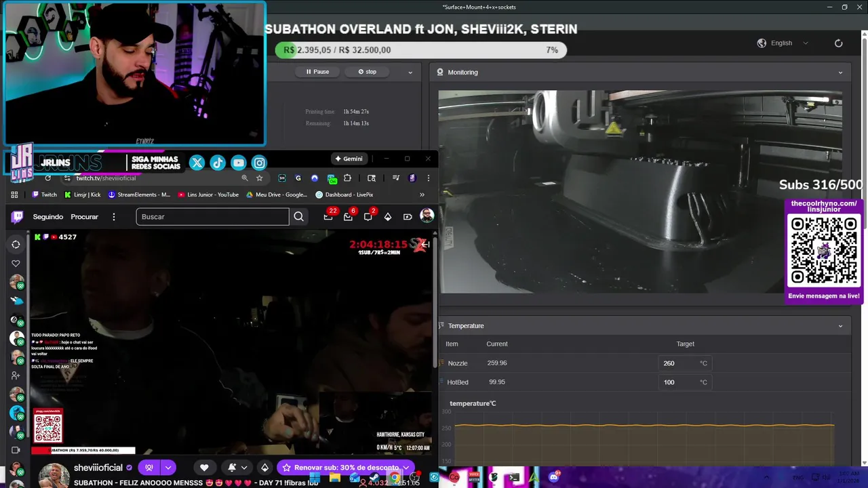Click the Twitch logo home icon
The width and height of the screenshot is (868, 488).
[17, 217]
